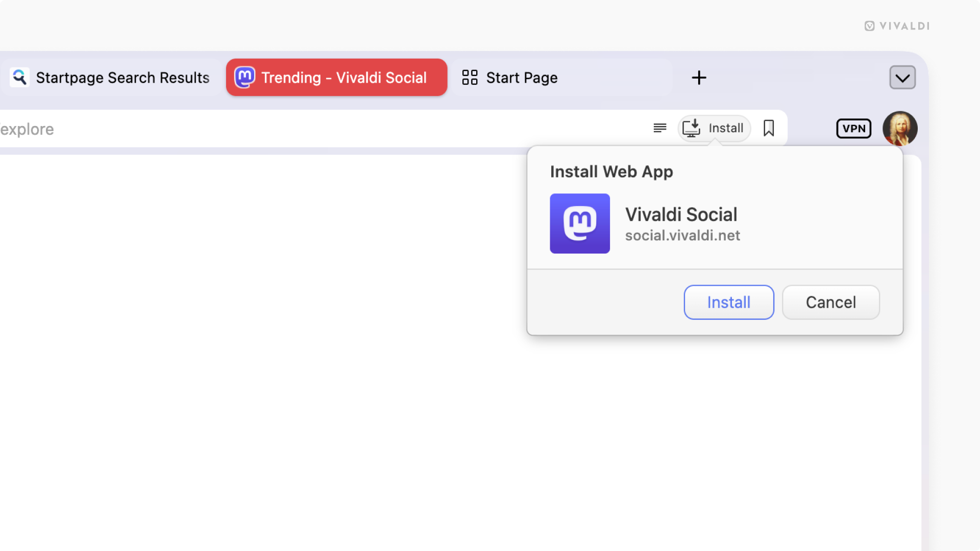Select the social.vivaldi.net text in dialog
Screen dimensions: 980x551
682,235
